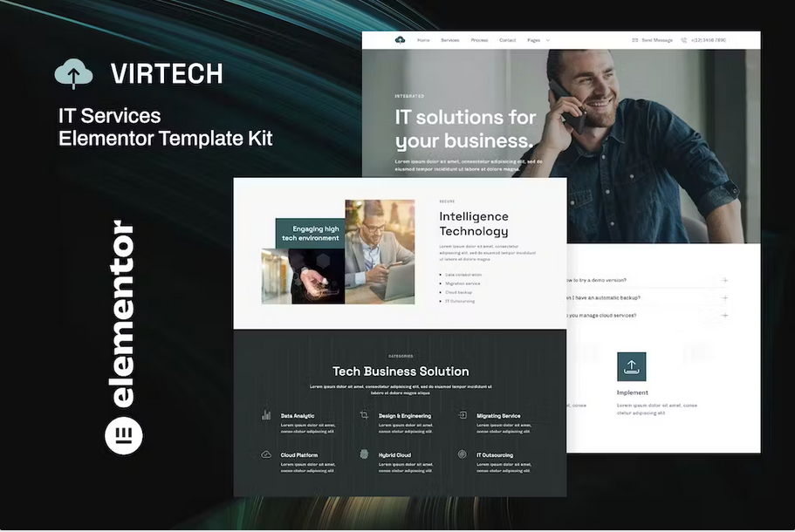Image resolution: width=795 pixels, height=532 pixels.
Task: Expand the Pages dropdown menu
Action: (x=538, y=40)
